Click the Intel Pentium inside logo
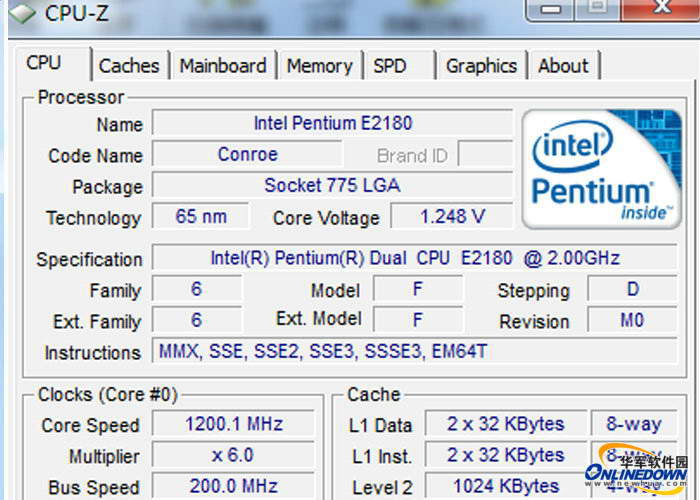 [x=601, y=169]
